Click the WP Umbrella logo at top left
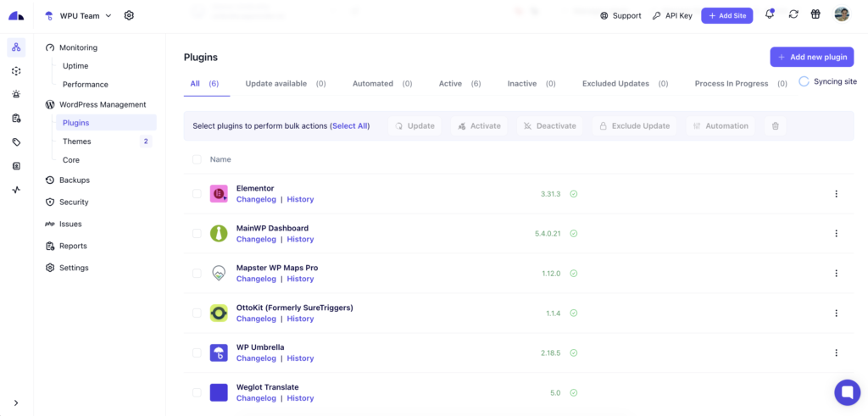This screenshot has width=868, height=416. [16, 15]
